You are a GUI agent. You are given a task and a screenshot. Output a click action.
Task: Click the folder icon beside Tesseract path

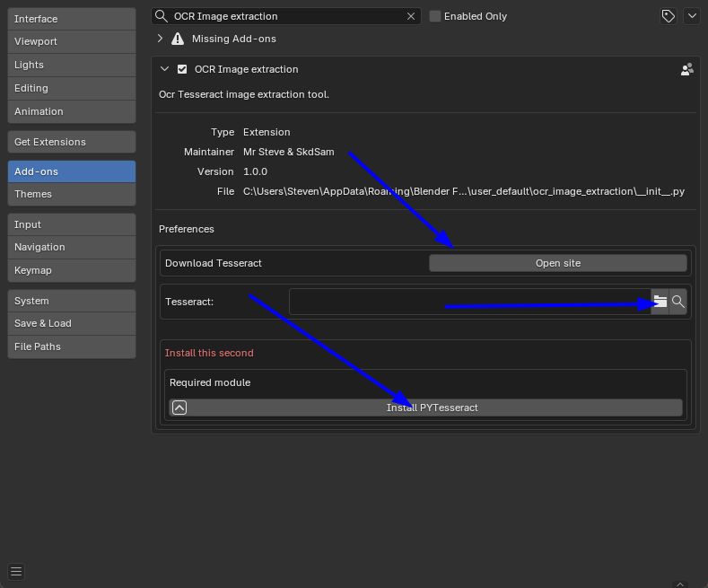pyautogui.click(x=660, y=302)
